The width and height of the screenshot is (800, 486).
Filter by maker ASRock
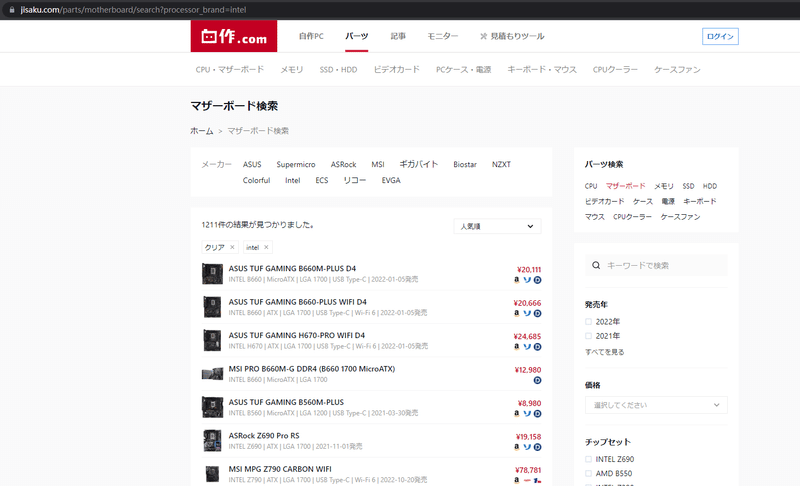pyautogui.click(x=343, y=164)
